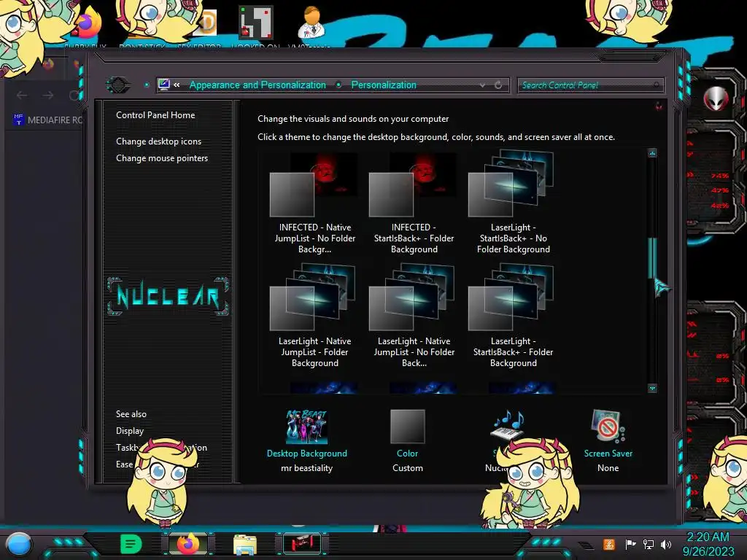Click the volume speaker tray icon

pos(666,544)
